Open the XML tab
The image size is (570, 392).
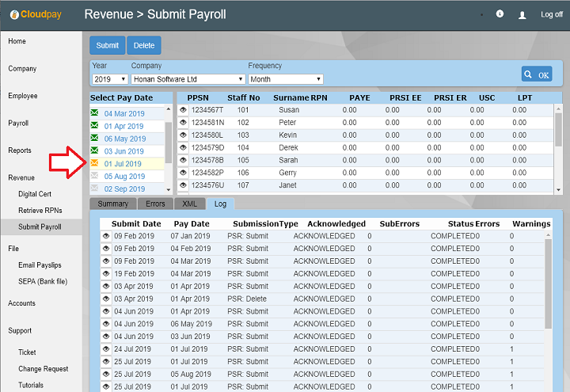pos(190,204)
